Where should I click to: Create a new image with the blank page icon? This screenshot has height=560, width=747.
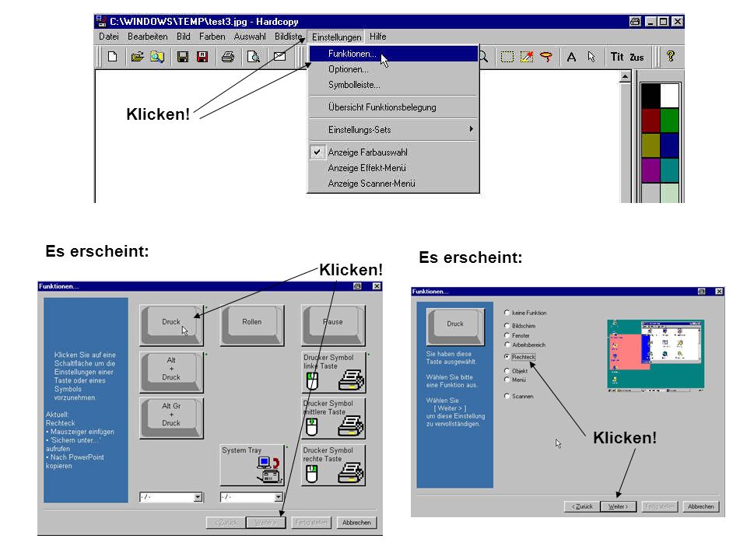point(112,57)
